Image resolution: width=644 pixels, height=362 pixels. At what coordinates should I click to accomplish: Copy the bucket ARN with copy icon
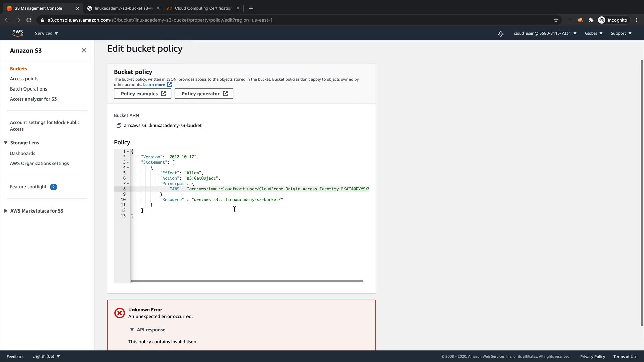tap(119, 125)
